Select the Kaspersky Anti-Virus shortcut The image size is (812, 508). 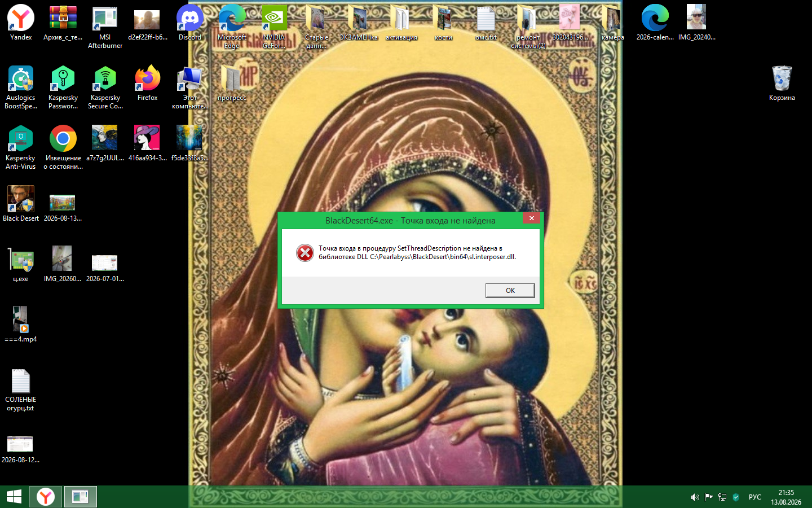[x=21, y=148]
